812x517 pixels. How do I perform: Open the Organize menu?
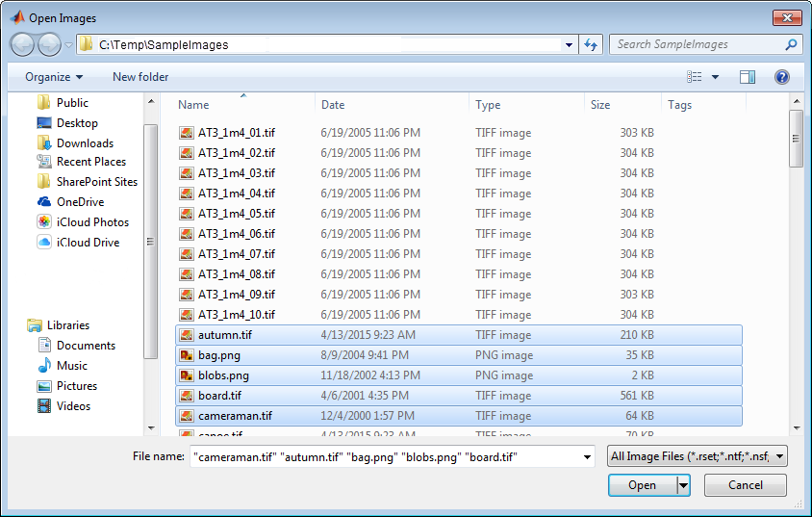(54, 77)
